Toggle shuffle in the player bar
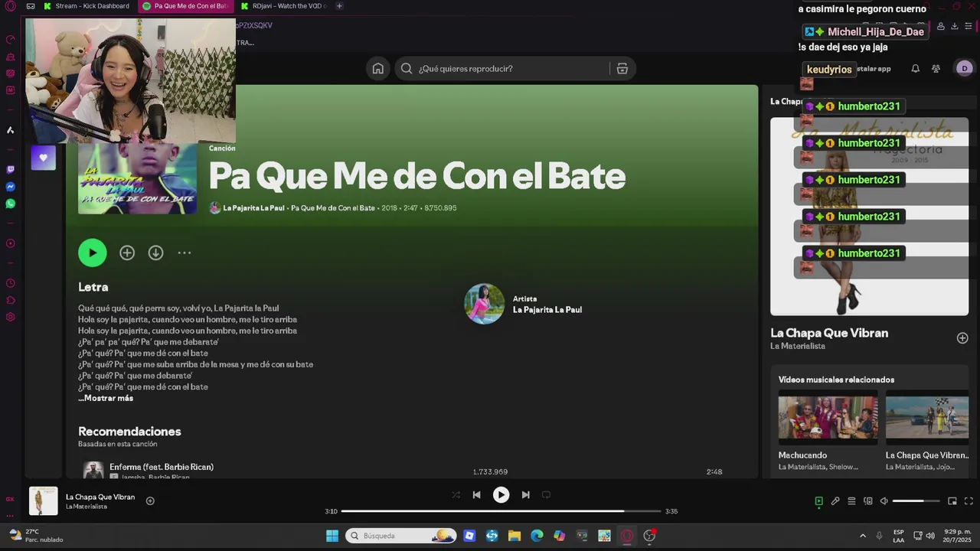Viewport: 980px width, 551px height. coord(456,495)
